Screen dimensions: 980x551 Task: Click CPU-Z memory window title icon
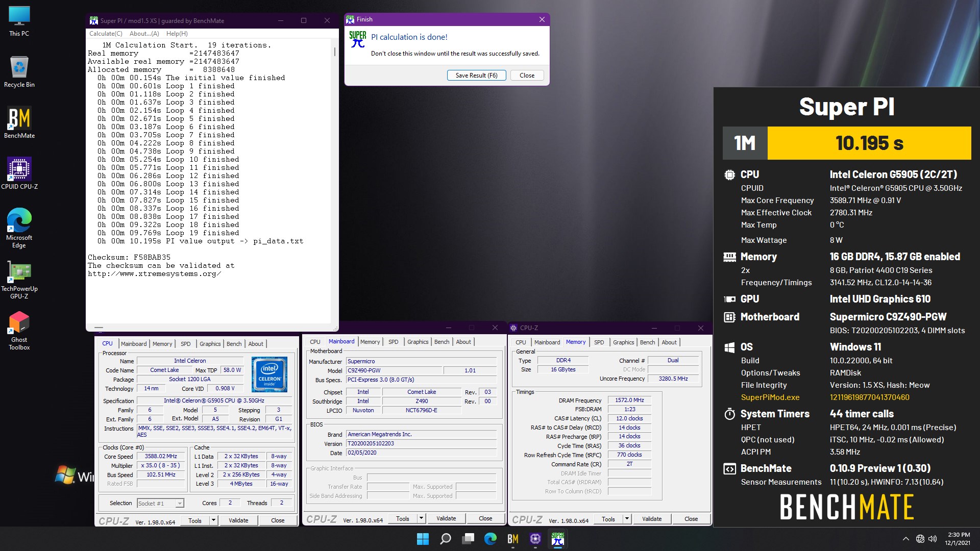click(x=513, y=328)
